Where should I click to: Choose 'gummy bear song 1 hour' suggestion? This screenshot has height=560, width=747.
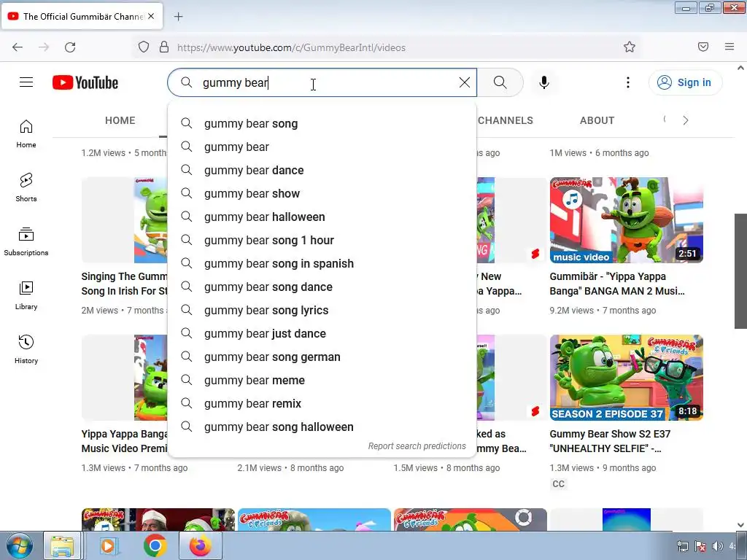(x=322, y=240)
